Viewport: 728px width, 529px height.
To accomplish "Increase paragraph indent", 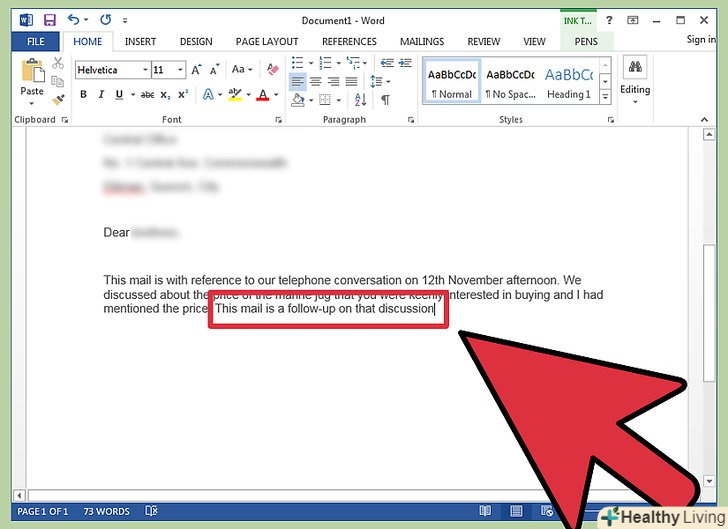I will (405, 63).
